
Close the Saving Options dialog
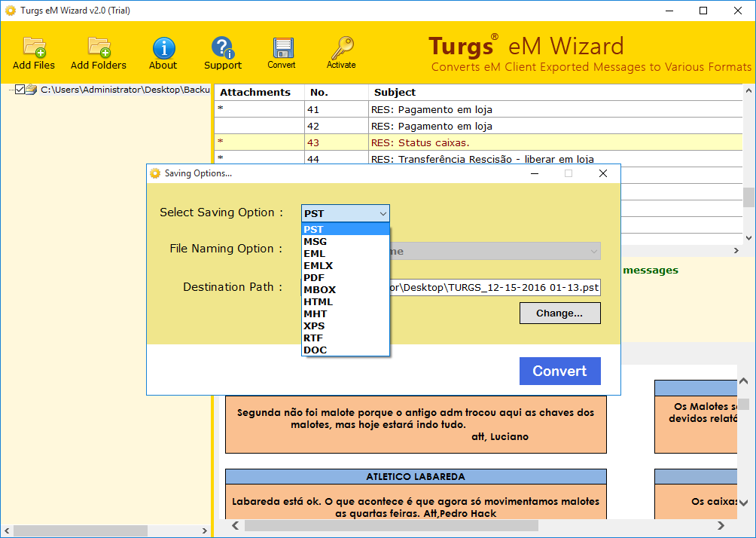[x=602, y=173]
